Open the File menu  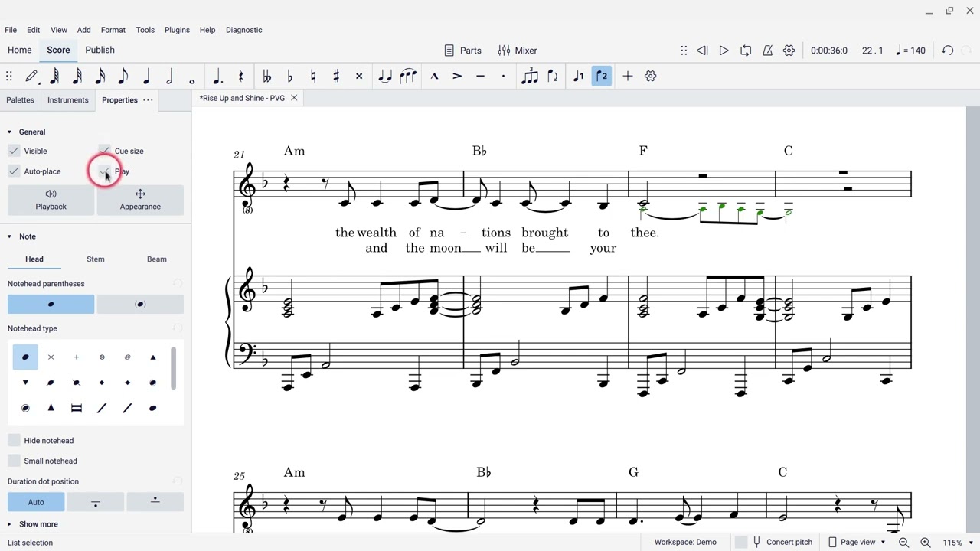click(11, 30)
